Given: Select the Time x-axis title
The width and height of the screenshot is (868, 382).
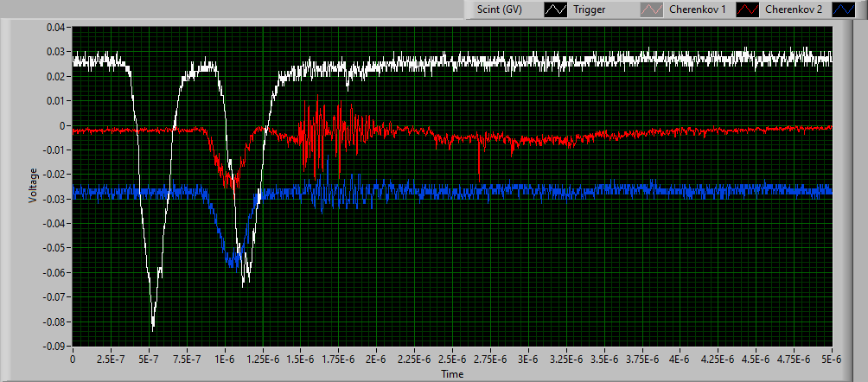Looking at the screenshot, I should (452, 374).
